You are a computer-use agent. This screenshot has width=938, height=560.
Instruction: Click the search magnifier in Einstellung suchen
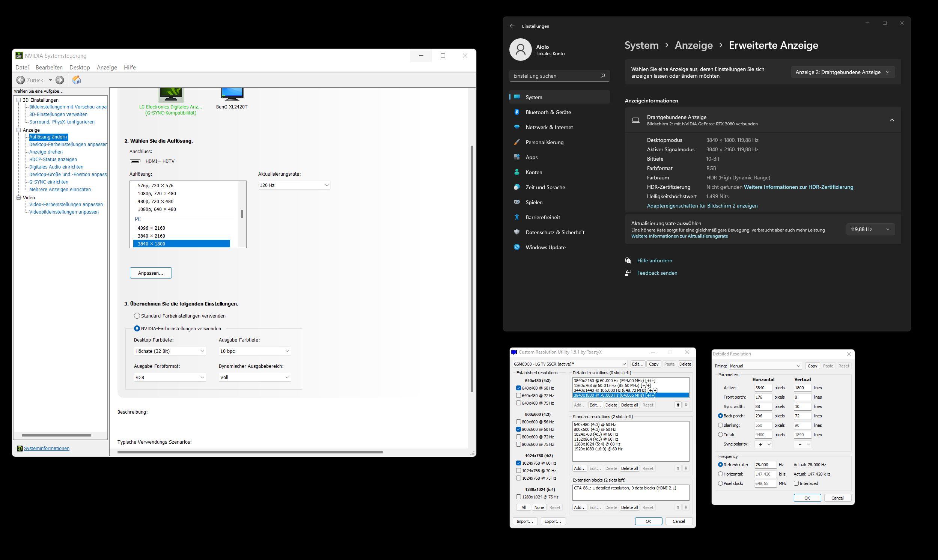click(x=602, y=76)
